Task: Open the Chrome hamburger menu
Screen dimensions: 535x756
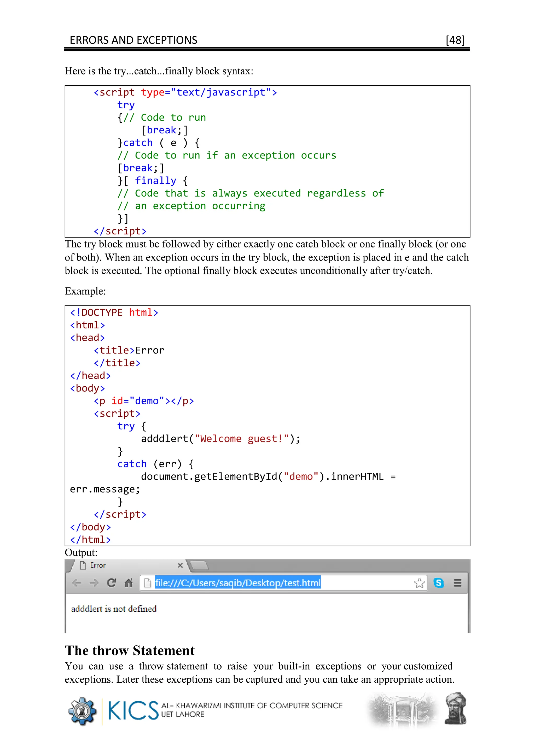Action: [x=457, y=583]
